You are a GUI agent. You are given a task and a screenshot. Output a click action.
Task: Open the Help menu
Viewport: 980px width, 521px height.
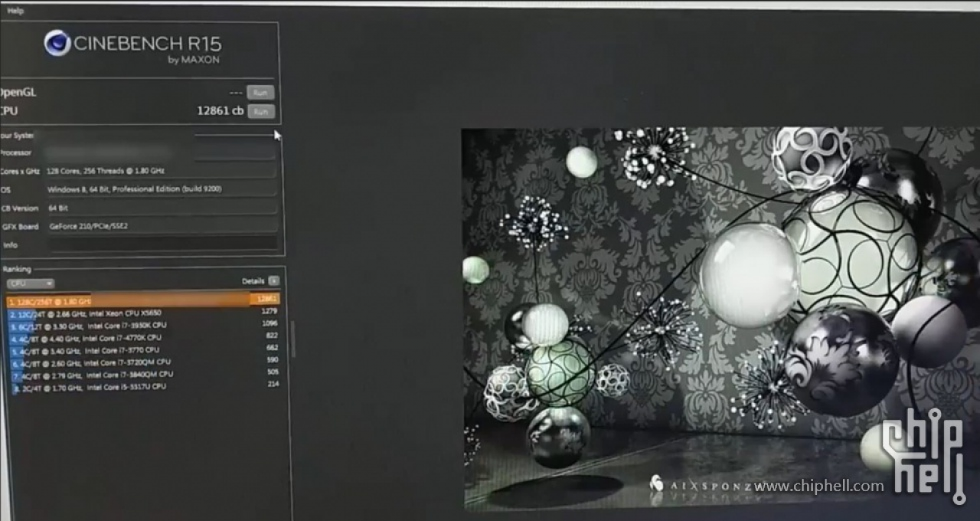pyautogui.click(x=15, y=11)
